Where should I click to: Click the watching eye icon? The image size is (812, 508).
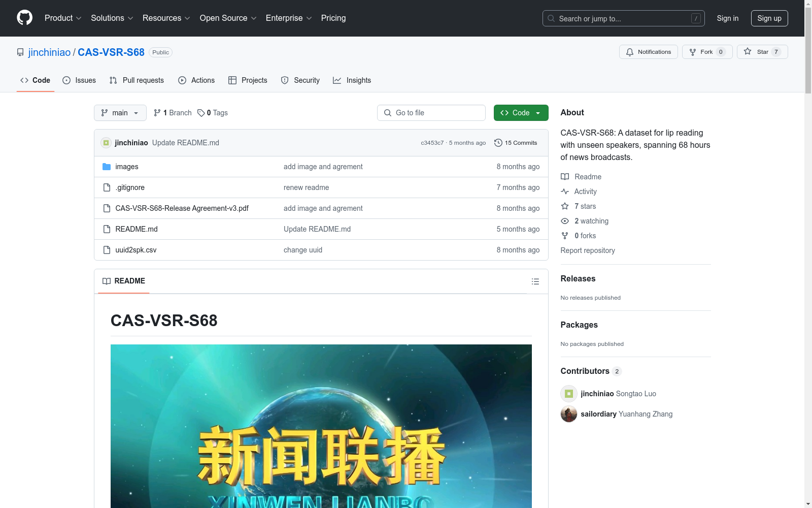pyautogui.click(x=564, y=221)
